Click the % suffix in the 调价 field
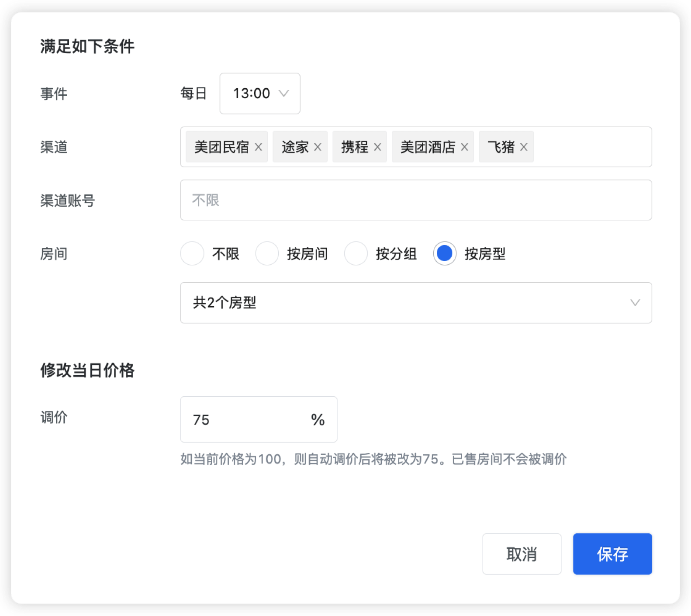The image size is (691, 616). point(318,420)
